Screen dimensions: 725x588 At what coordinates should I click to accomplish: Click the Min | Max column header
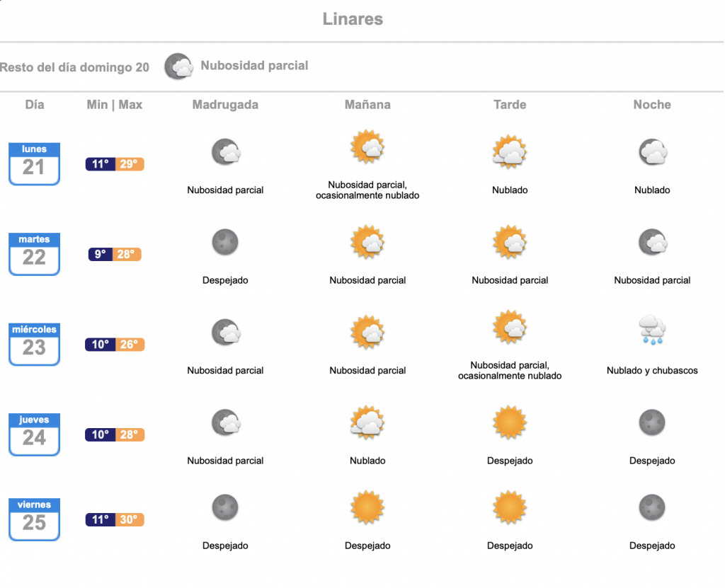pyautogui.click(x=115, y=105)
